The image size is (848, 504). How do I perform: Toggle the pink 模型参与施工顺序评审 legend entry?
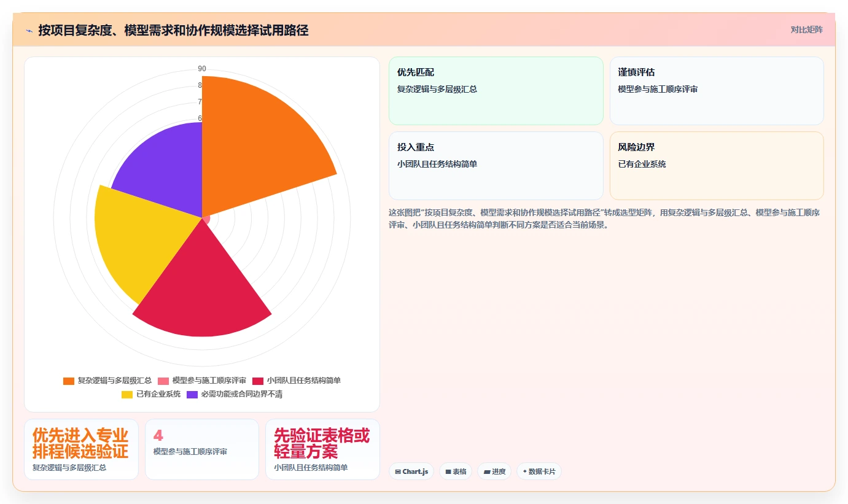click(x=202, y=381)
